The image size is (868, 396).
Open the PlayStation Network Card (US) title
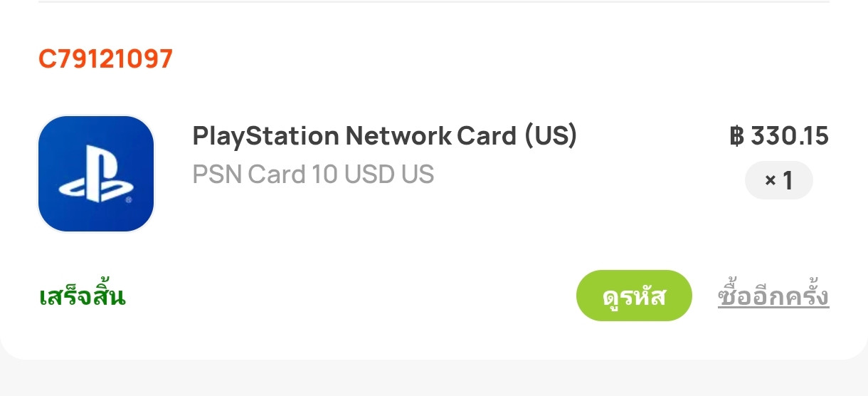coord(384,135)
